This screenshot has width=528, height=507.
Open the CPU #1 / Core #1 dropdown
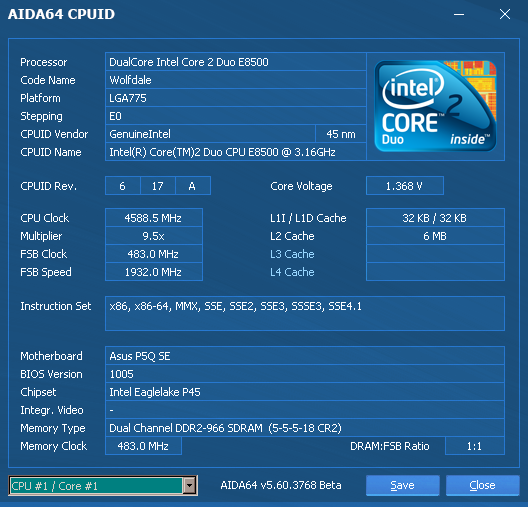(x=103, y=486)
